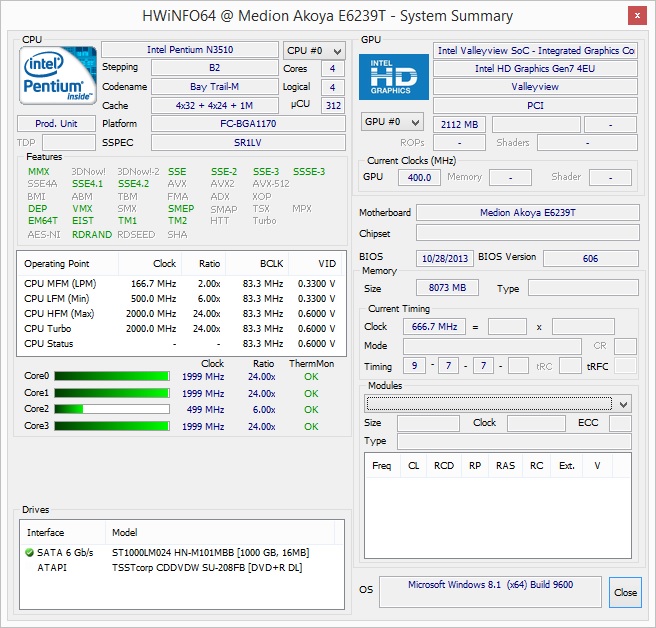
Task: Click the Operating Point column header
Action: tap(68, 264)
